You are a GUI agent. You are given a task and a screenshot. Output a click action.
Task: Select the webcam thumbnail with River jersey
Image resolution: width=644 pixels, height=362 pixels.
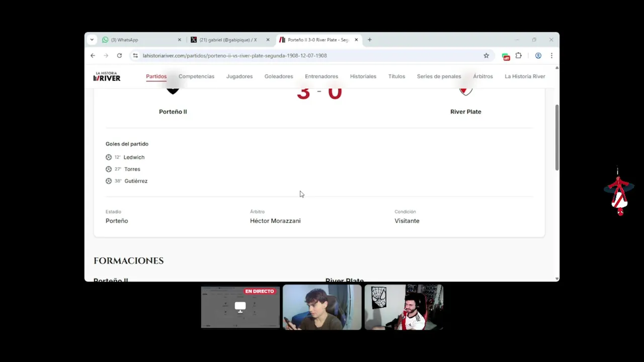(x=404, y=307)
